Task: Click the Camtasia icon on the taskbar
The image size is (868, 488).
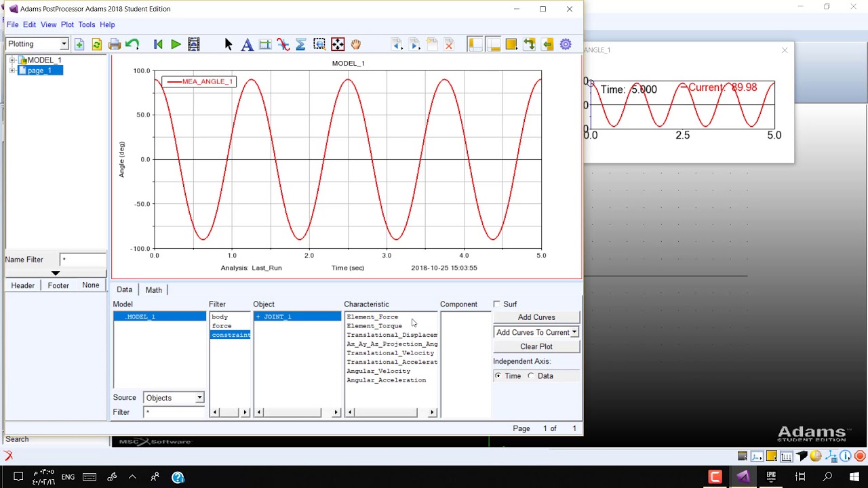Action: (715, 477)
